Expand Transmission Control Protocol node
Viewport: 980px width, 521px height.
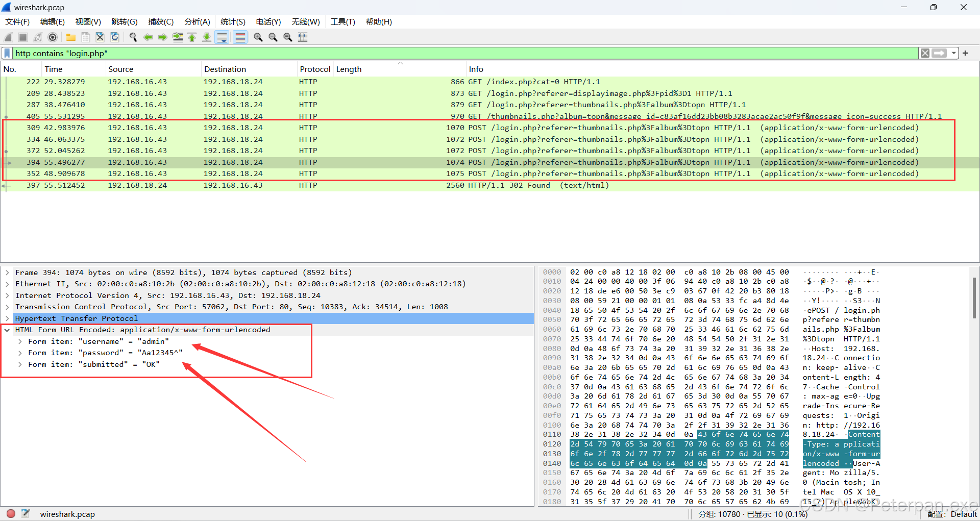click(7, 307)
